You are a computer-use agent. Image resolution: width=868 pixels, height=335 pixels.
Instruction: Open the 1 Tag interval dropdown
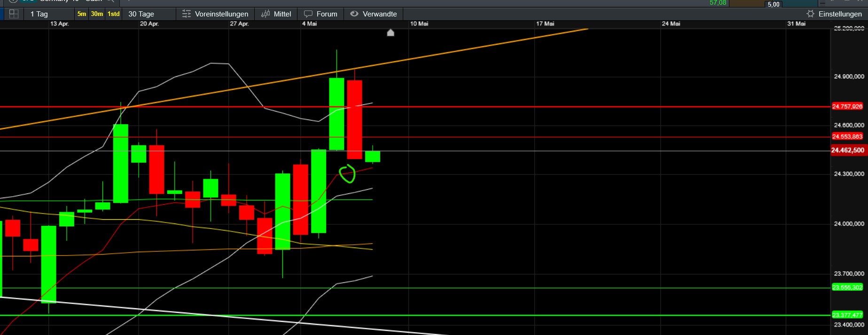click(39, 14)
